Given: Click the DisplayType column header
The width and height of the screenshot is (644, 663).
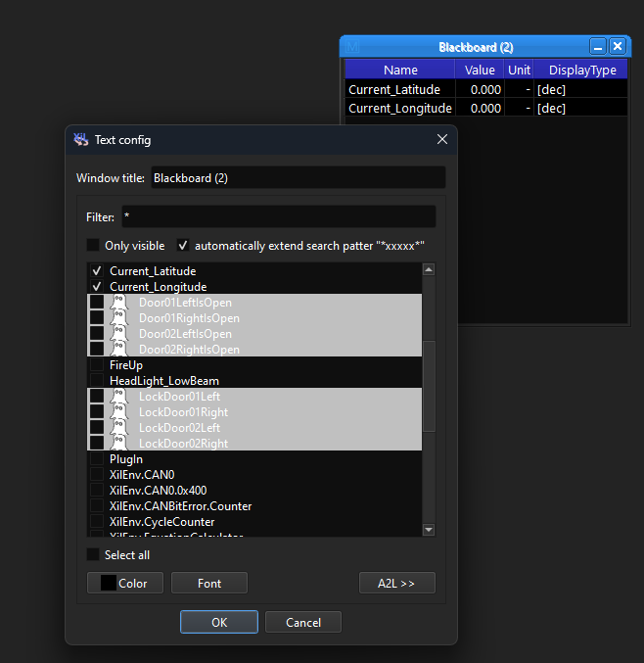Looking at the screenshot, I should [581, 71].
